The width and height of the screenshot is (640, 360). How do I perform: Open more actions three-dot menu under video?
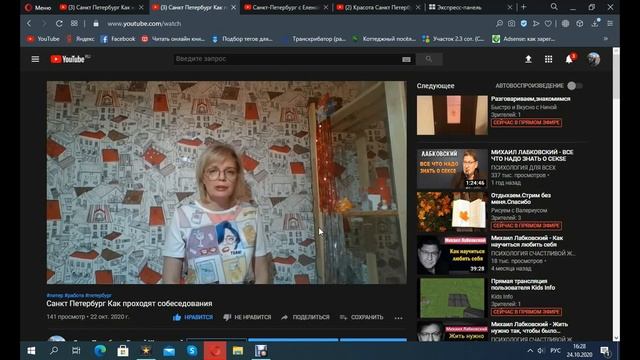tap(398, 318)
